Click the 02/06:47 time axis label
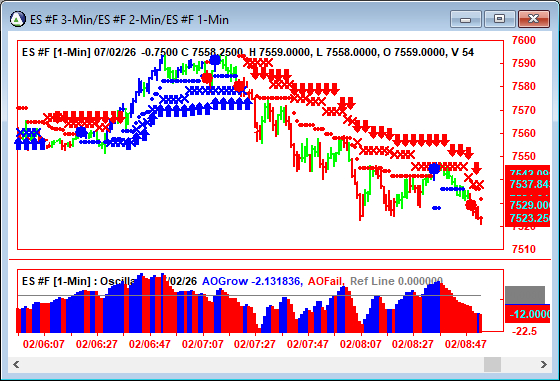560x381 pixels. 150,344
